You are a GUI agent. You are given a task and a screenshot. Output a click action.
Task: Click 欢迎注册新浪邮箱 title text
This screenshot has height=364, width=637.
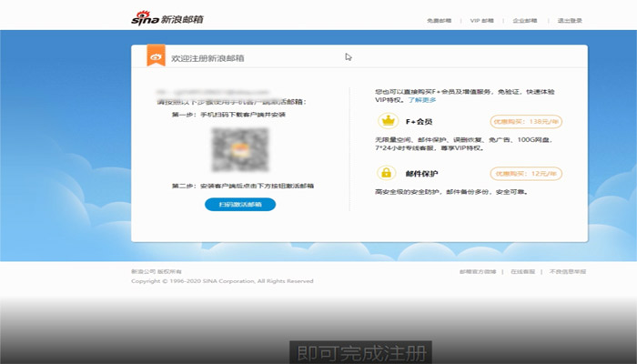(x=207, y=58)
